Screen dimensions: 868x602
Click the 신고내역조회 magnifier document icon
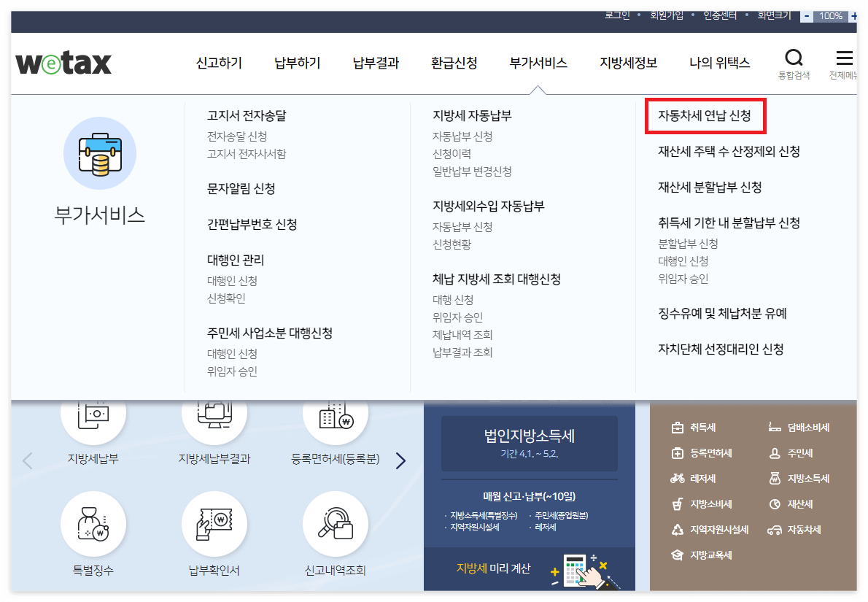(335, 524)
